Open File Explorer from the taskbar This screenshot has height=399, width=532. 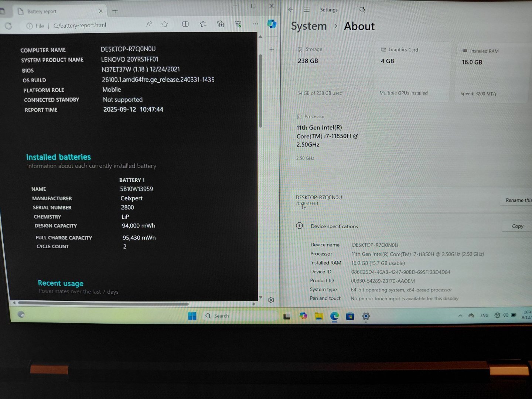319,316
